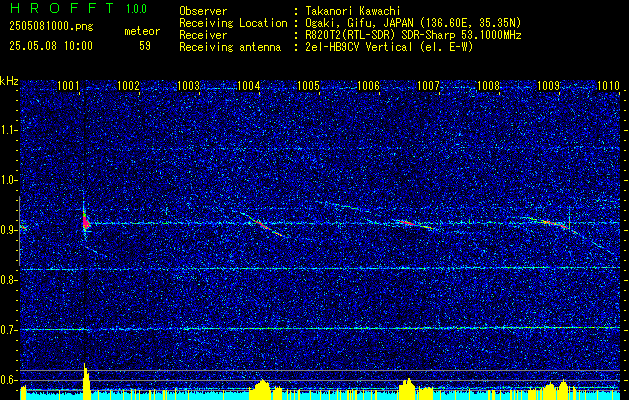Click the 0.8 kHz axis label
Screen dimensions: 629x400
(8, 280)
